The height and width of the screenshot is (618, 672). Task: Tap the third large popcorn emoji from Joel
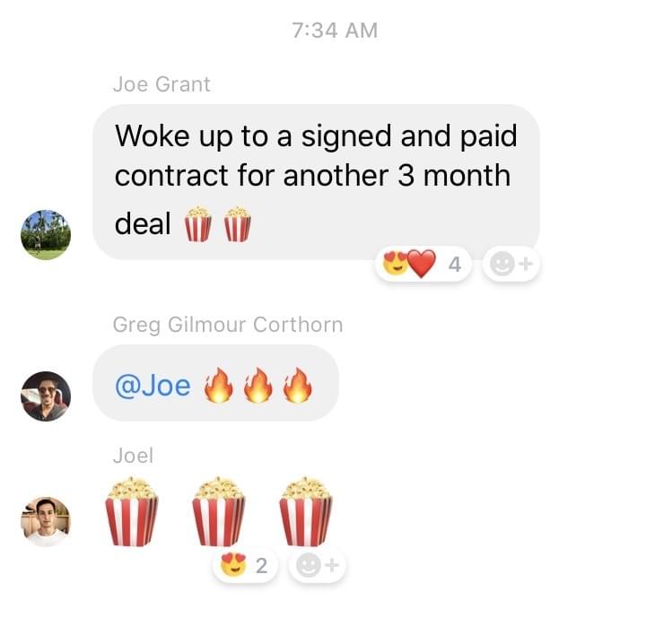[306, 511]
